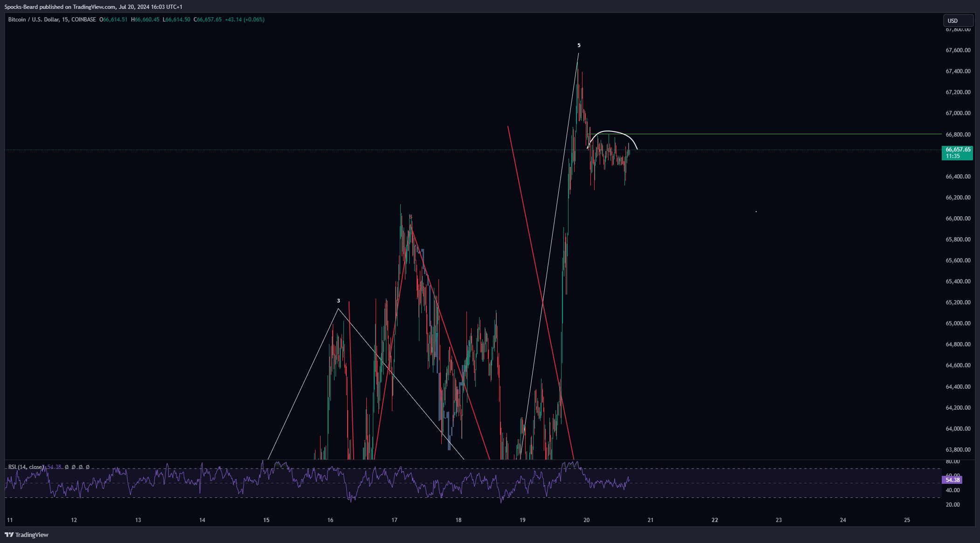Click the 66,400.00 price axis label
This screenshot has height=543, width=980.
click(958, 177)
